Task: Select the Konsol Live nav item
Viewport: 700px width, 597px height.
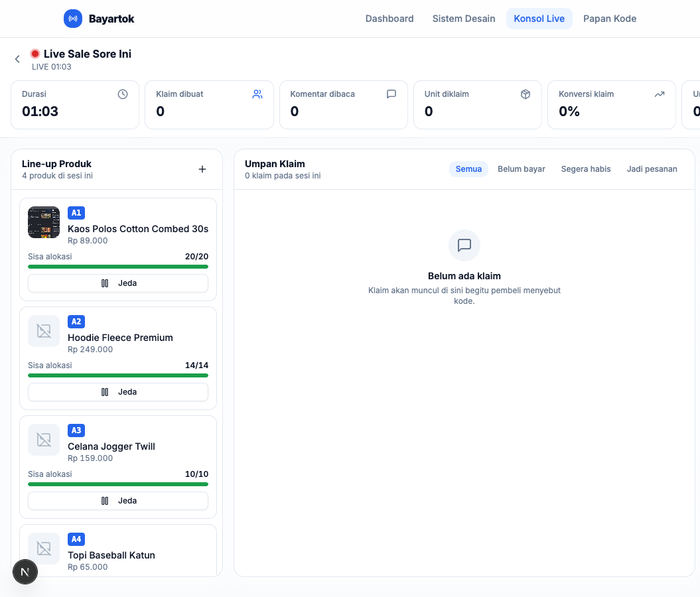Action: [539, 19]
